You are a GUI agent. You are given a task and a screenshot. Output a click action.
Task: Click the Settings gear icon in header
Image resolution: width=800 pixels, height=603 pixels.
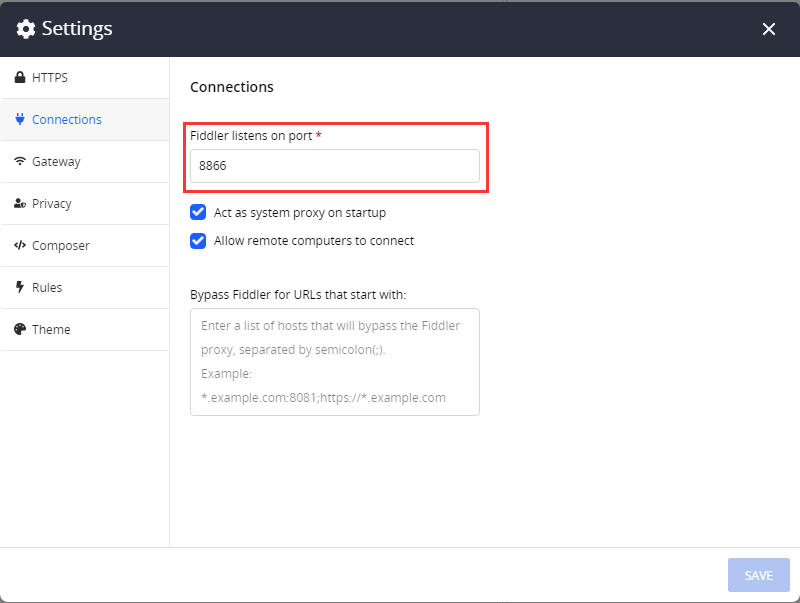click(26, 29)
